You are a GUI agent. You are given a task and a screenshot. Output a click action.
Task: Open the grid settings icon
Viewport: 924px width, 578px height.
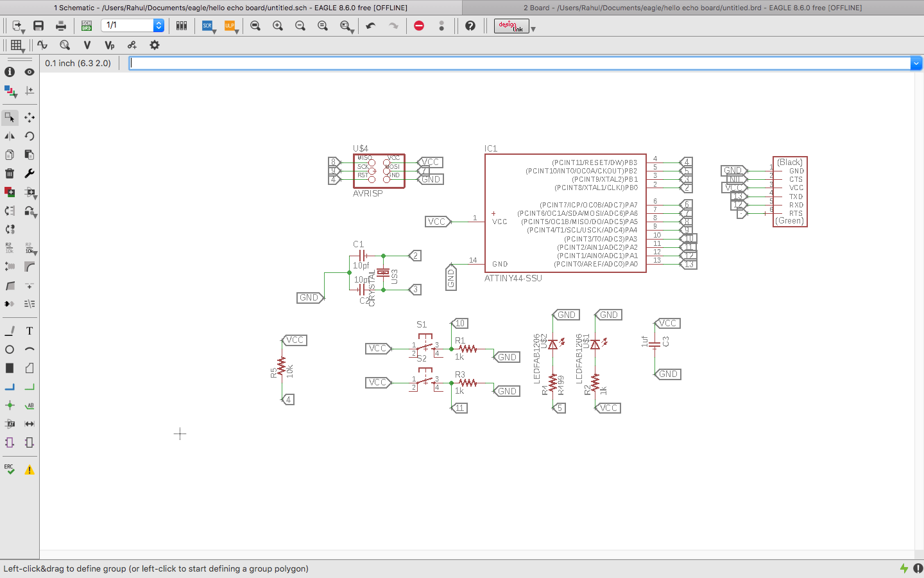17,45
